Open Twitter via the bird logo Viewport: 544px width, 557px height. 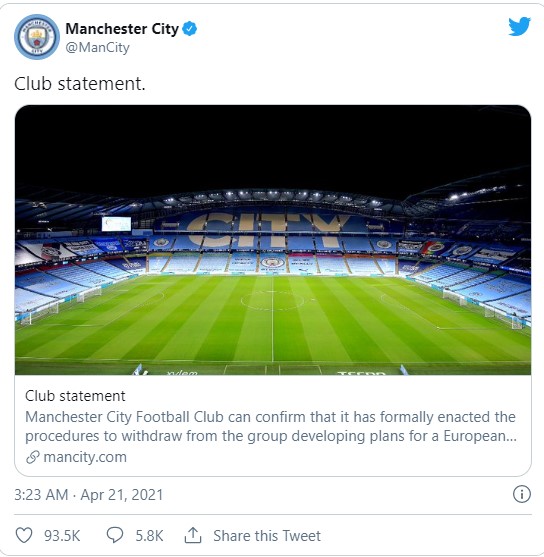point(519,26)
